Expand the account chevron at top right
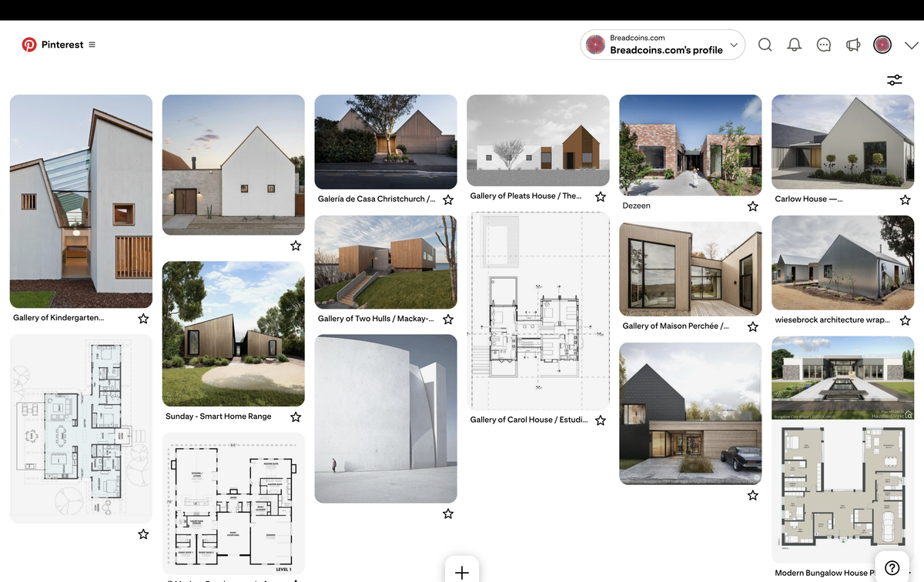The height and width of the screenshot is (582, 924). (x=912, y=45)
